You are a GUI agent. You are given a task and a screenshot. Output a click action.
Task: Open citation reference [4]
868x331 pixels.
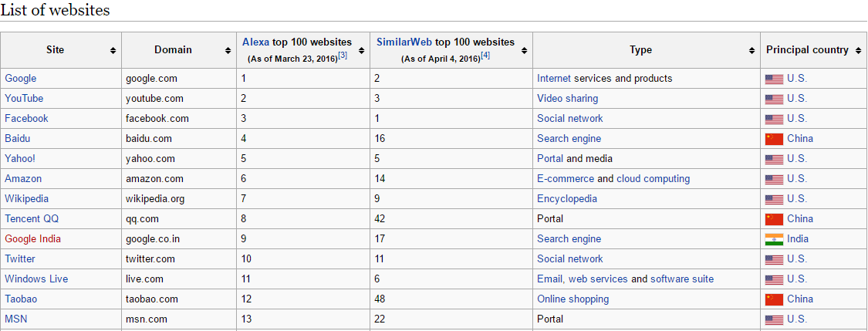(485, 56)
